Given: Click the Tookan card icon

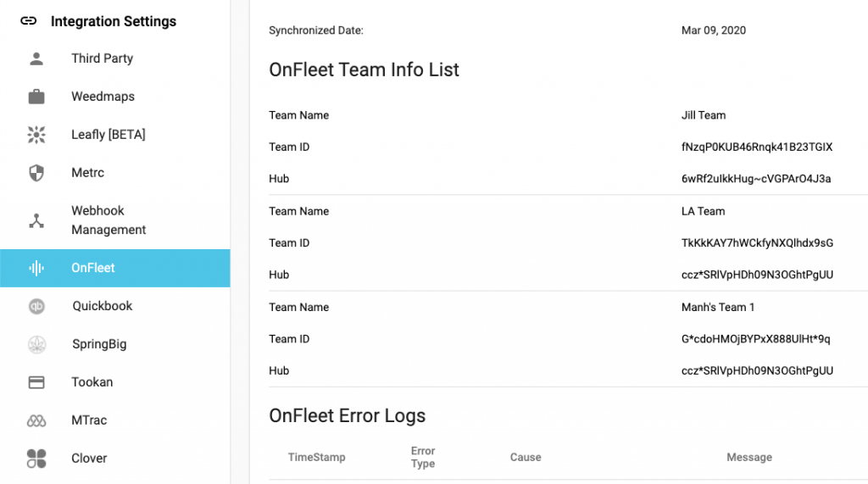Looking at the screenshot, I should pos(36,382).
